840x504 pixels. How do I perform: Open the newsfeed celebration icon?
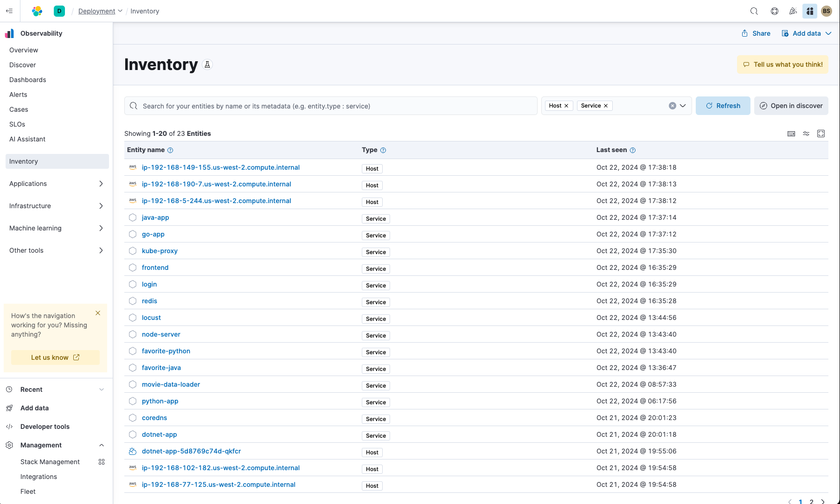click(x=793, y=11)
